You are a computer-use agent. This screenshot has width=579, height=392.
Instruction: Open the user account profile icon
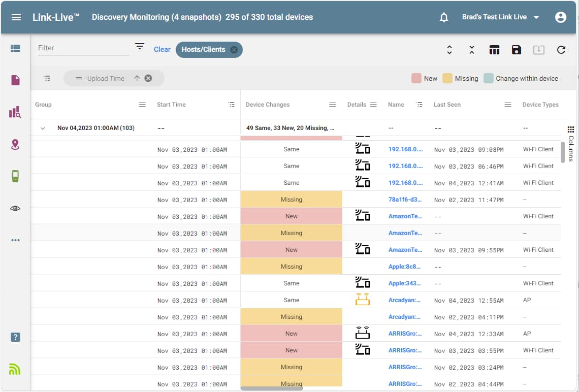coord(561,17)
